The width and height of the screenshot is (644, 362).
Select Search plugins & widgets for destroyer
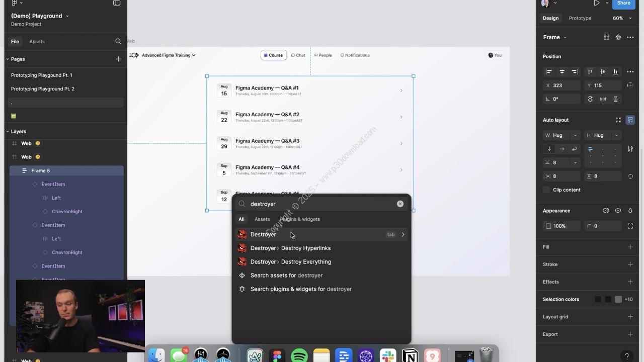point(321,289)
